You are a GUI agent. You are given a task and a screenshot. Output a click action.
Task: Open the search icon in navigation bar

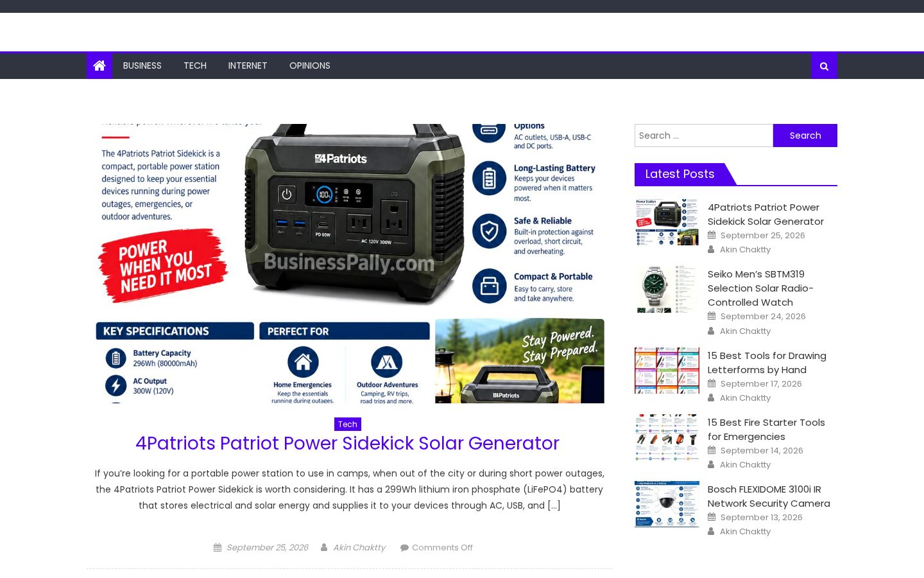click(x=824, y=66)
